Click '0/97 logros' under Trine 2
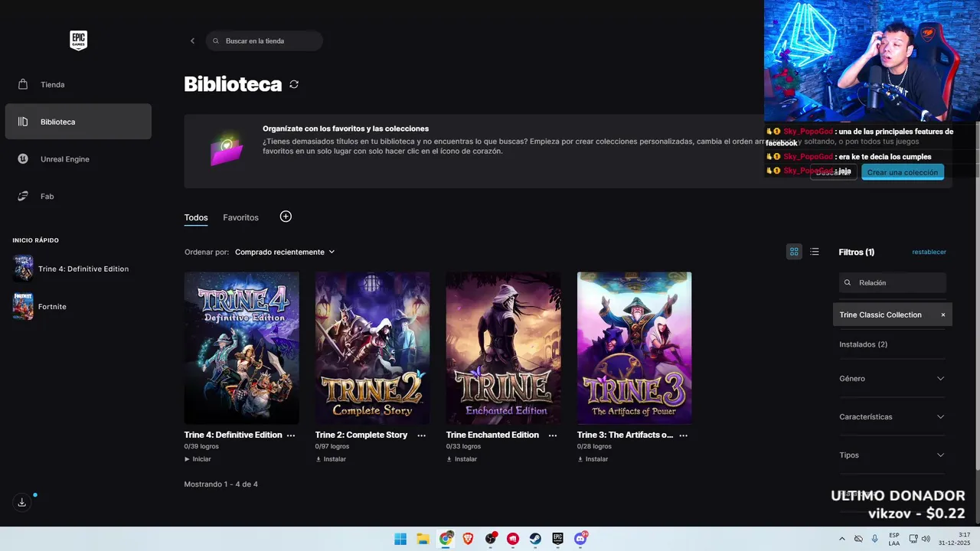 [332, 446]
